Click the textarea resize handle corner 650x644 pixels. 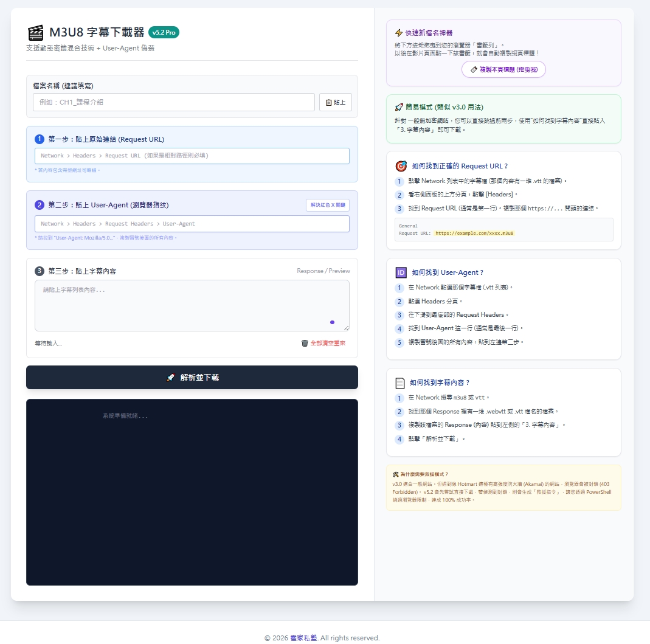click(x=347, y=328)
